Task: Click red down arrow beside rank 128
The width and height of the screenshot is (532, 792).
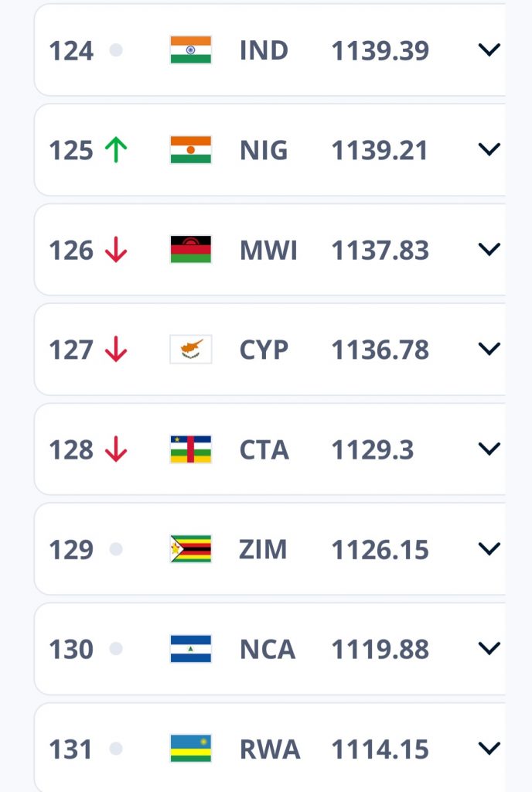Action: (x=116, y=449)
